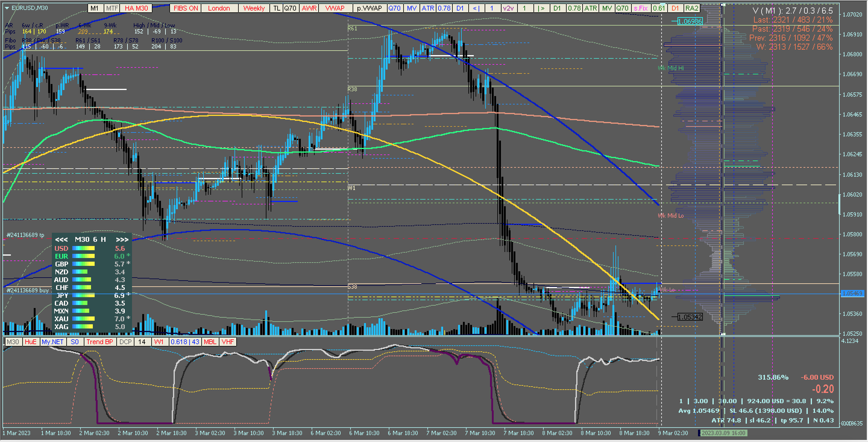Click the USD strength color bar

pyautogui.click(x=83, y=248)
